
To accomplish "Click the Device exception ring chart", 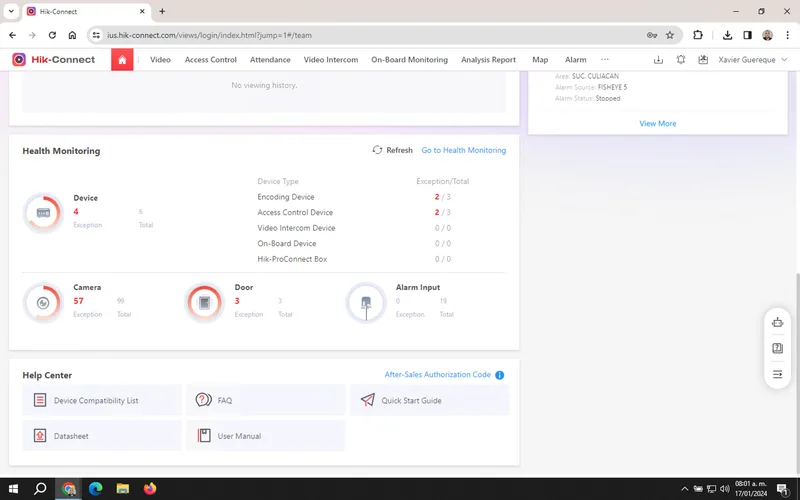I will (x=43, y=213).
